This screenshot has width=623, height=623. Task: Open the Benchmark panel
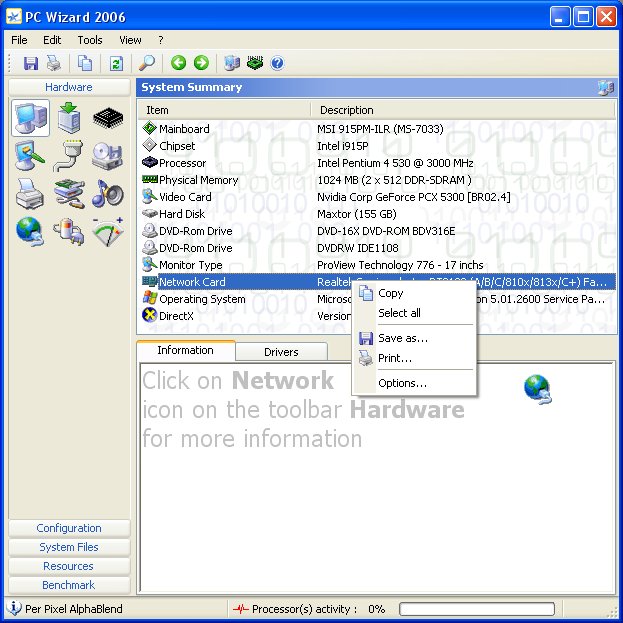pos(69,585)
